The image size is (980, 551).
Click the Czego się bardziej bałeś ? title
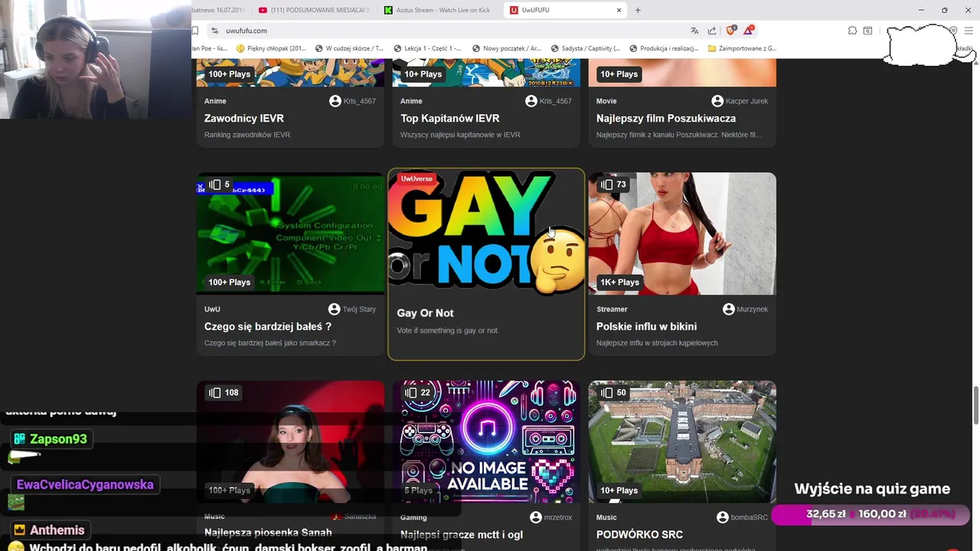pos(268,327)
